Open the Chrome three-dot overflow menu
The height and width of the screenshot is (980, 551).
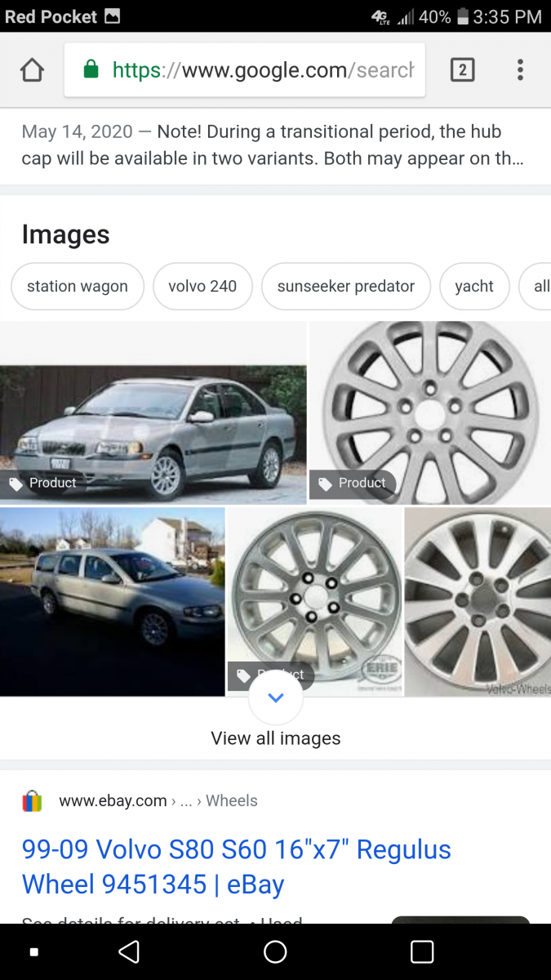pyautogui.click(x=520, y=69)
